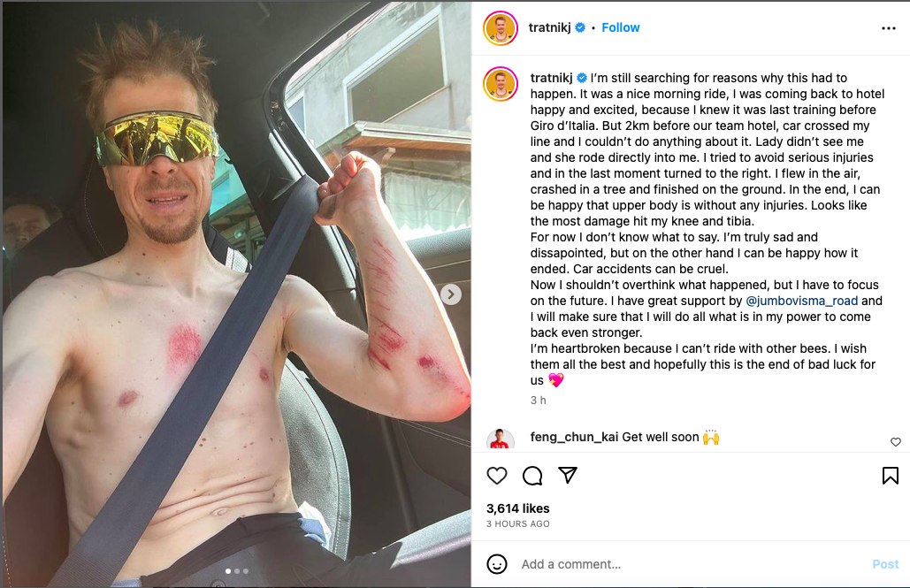Click tratnikj profile avatar in header
910x588 pixels.
501,28
